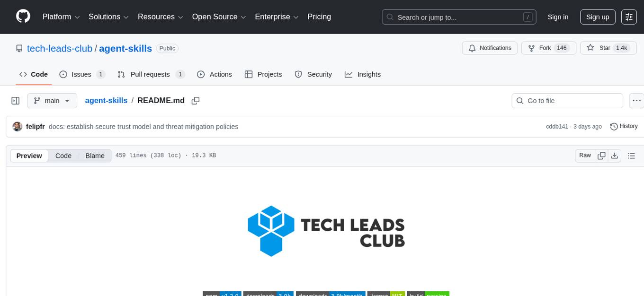
Task: Switch to Preview view
Action: (29, 156)
